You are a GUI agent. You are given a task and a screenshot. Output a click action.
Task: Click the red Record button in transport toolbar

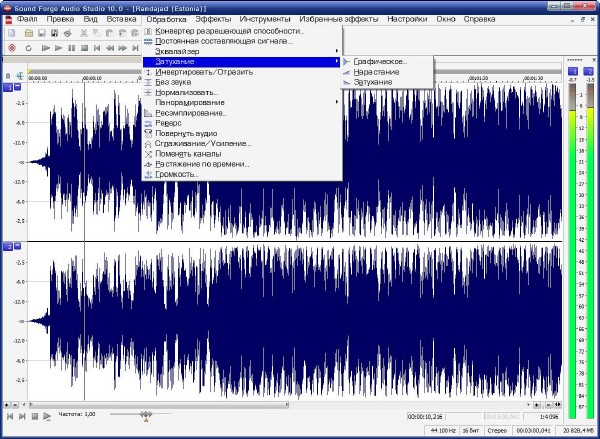click(11, 47)
